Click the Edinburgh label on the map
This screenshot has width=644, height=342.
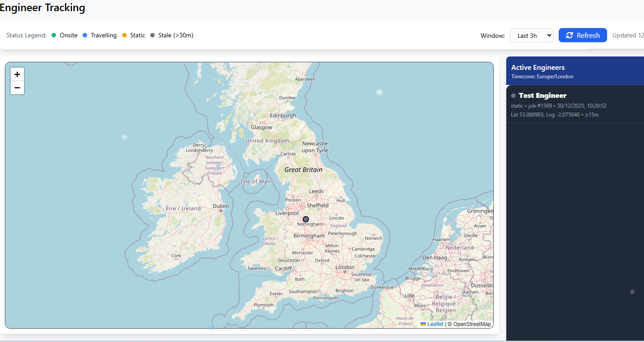point(283,115)
